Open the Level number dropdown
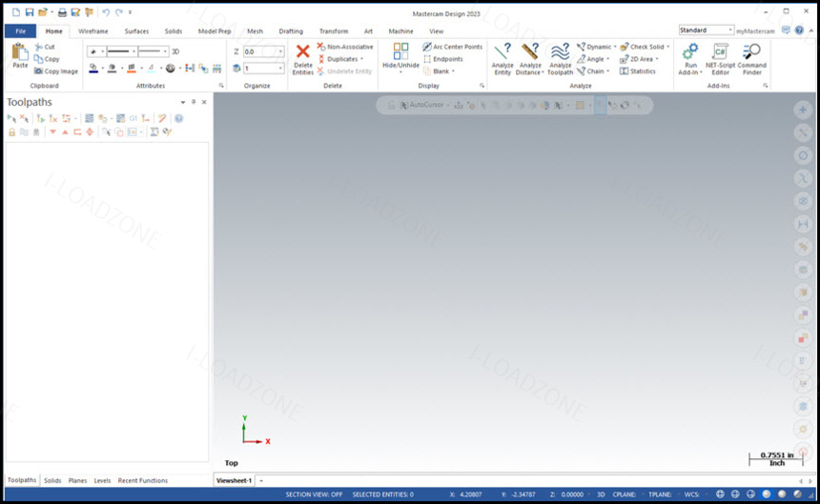 [x=281, y=69]
